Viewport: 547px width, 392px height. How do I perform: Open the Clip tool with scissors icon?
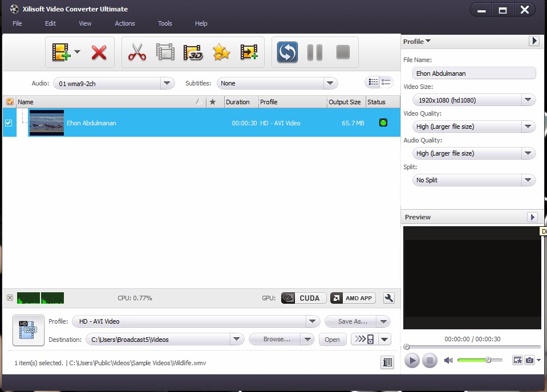point(137,52)
